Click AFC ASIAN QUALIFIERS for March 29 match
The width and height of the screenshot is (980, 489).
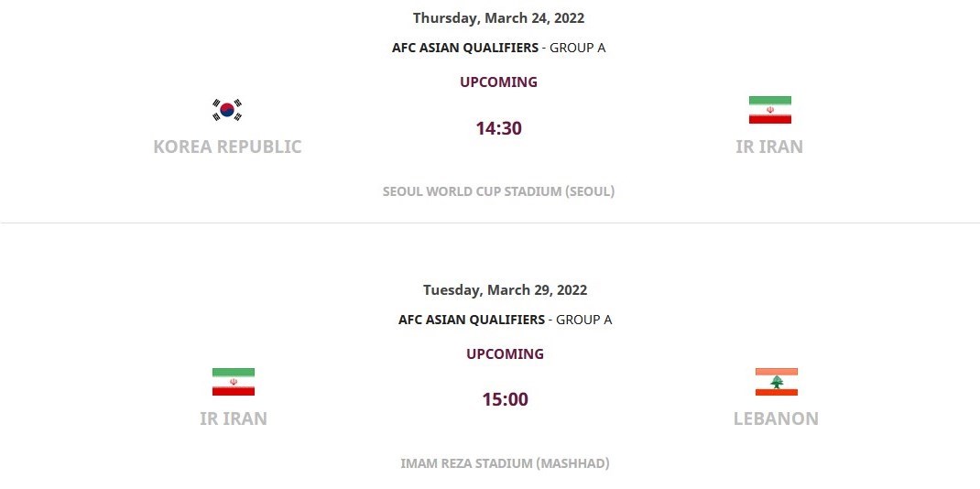(x=472, y=321)
